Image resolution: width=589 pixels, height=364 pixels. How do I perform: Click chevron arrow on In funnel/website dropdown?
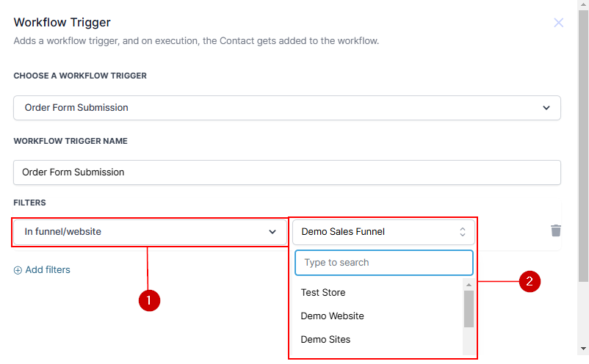[272, 232]
